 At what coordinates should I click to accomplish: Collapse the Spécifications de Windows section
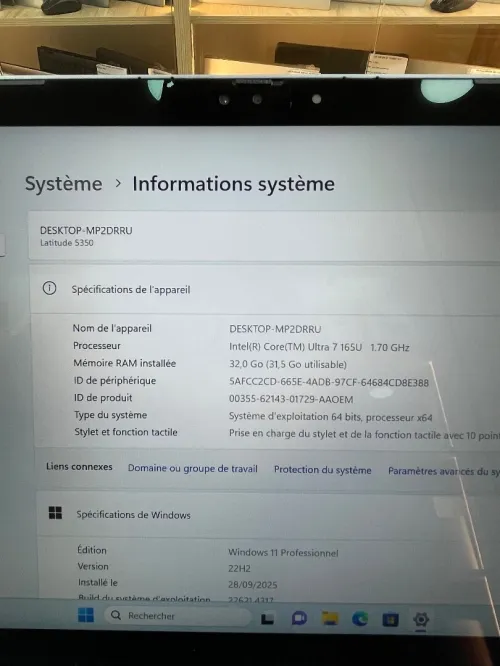coord(268,515)
